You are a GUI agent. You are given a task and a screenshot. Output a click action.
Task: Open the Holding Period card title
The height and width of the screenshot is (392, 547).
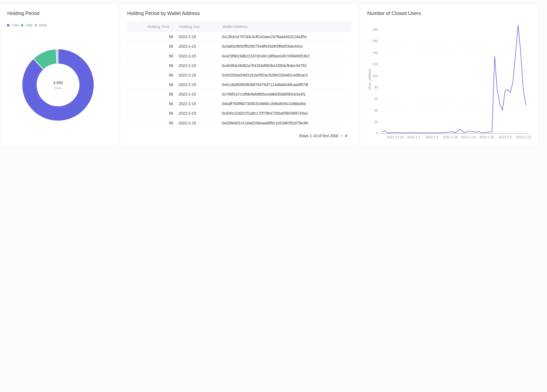(x=23, y=13)
